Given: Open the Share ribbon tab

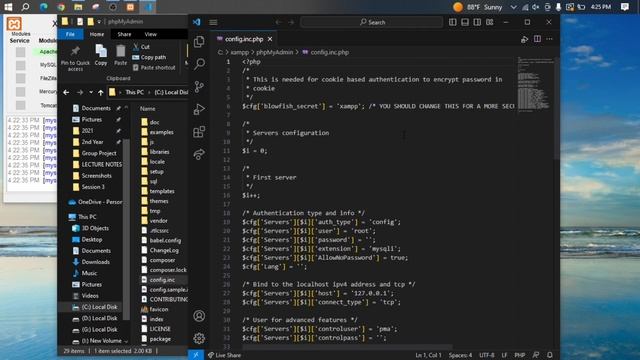Looking at the screenshot, I should coord(124,34).
